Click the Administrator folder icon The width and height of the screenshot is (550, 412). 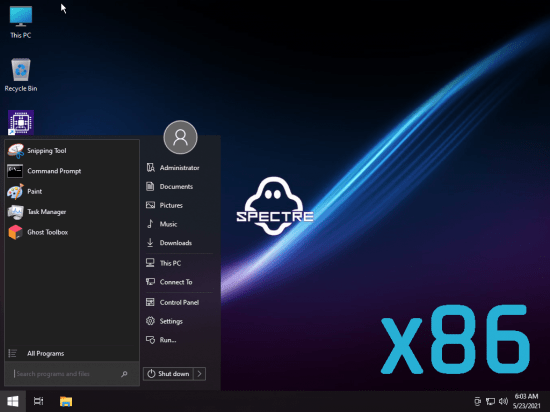click(x=150, y=168)
